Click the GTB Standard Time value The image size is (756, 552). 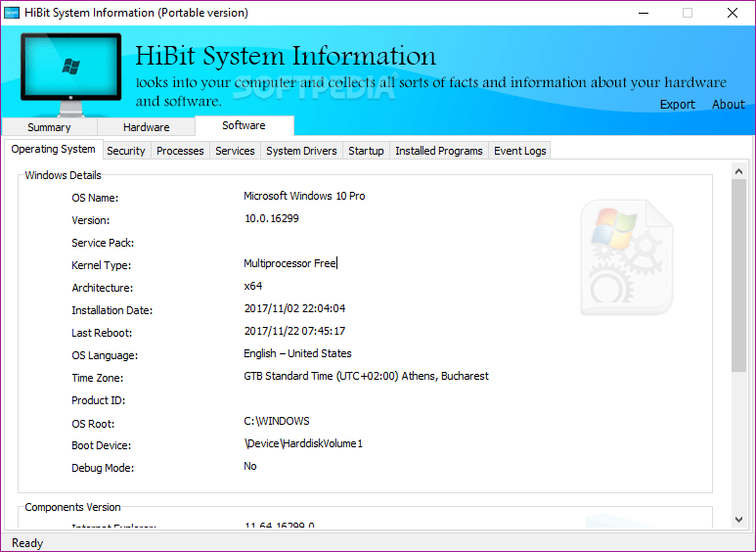(x=366, y=377)
